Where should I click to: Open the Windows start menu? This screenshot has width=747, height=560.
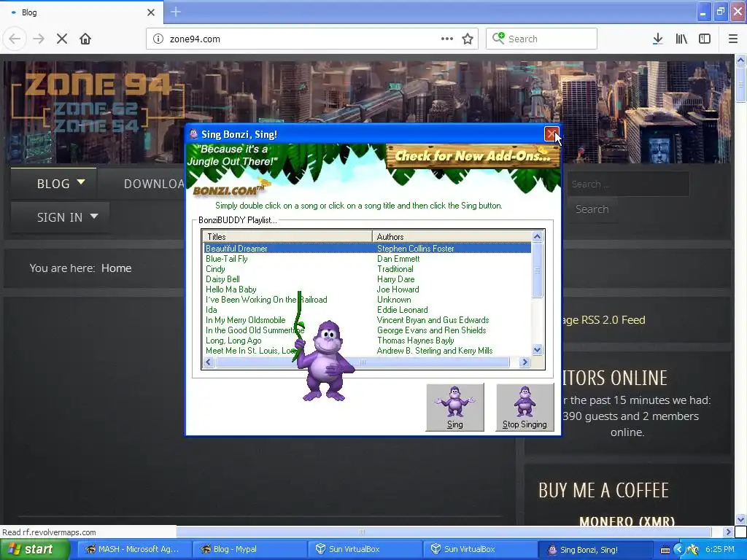pos(34,549)
